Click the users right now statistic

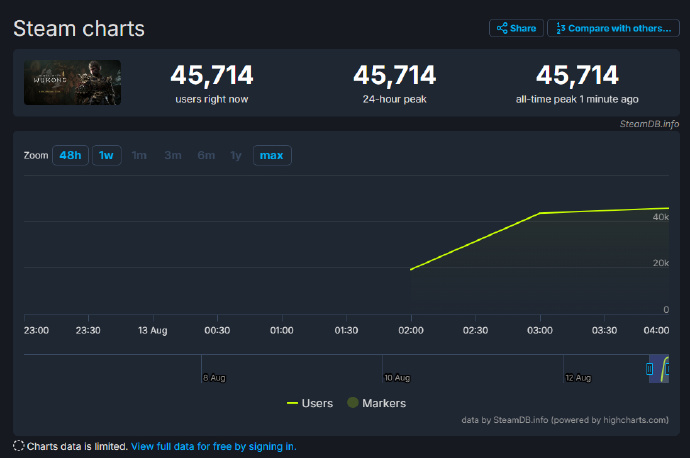[212, 84]
